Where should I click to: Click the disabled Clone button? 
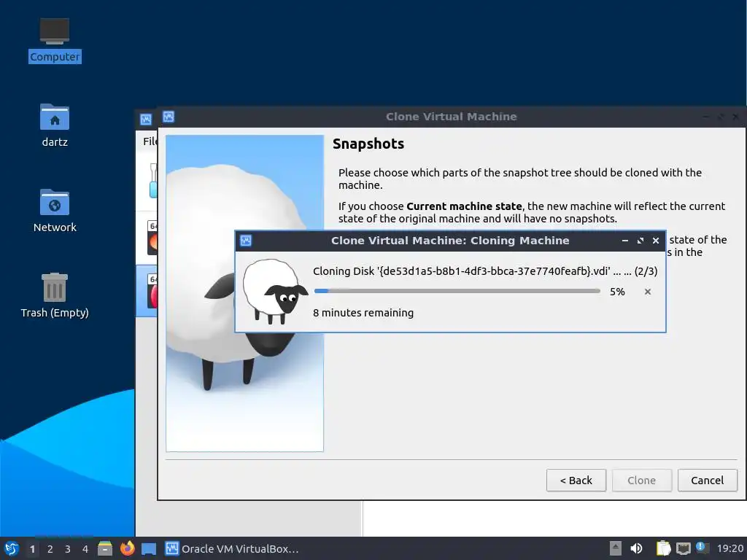[x=642, y=480]
